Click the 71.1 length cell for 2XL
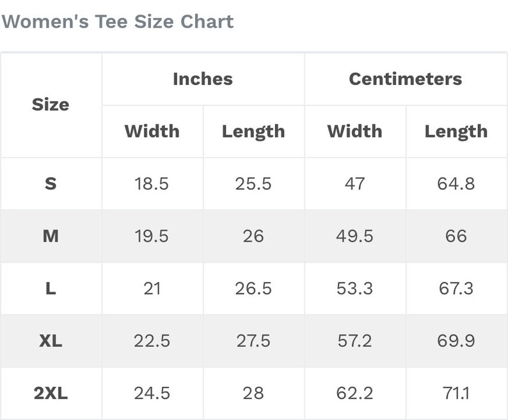 coord(456,393)
